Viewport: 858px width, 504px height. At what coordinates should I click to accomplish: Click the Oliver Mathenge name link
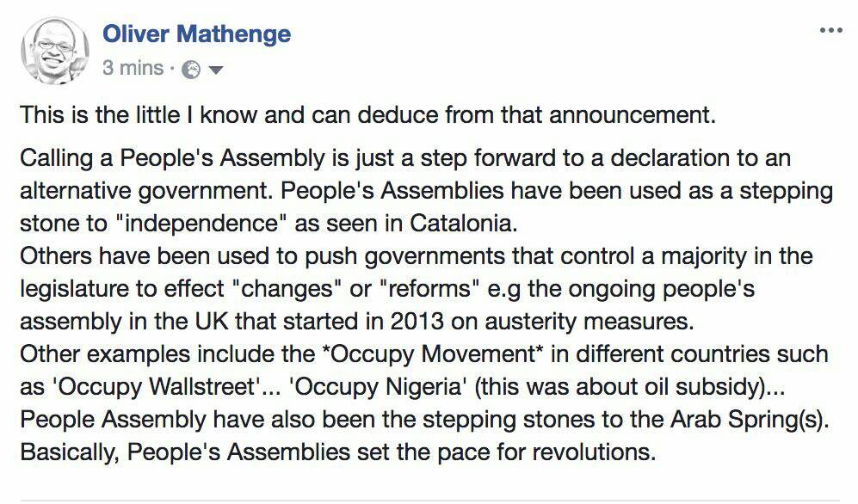click(x=196, y=34)
